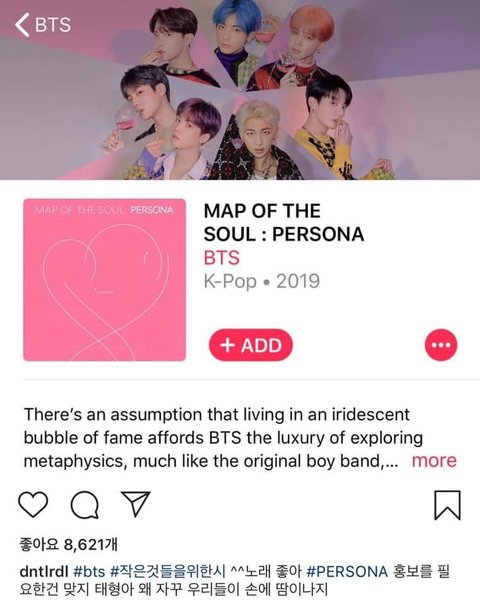Screen dimensions: 480x605
Task: Save post using bookmark icon
Action: 447,505
